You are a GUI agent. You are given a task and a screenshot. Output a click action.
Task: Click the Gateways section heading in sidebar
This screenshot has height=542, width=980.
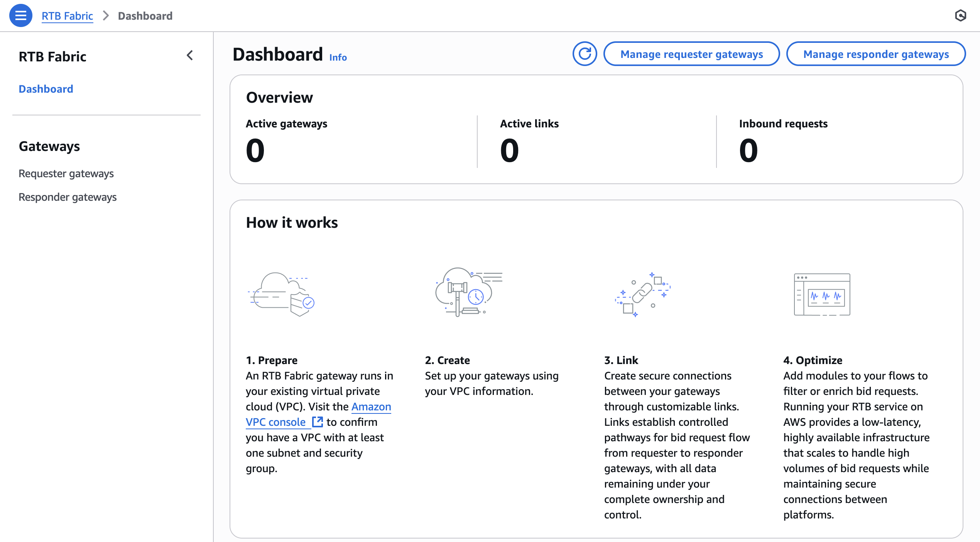[49, 146]
